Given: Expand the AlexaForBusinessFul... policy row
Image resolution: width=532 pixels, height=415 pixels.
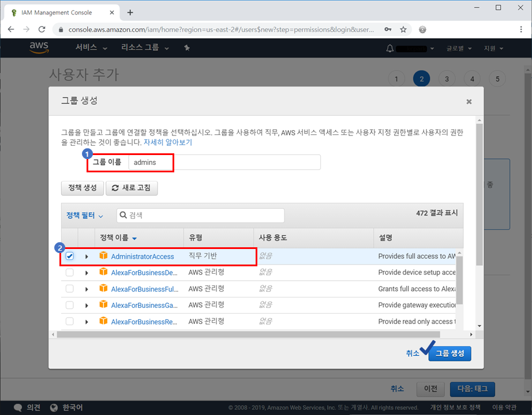Looking at the screenshot, I should pos(87,289).
